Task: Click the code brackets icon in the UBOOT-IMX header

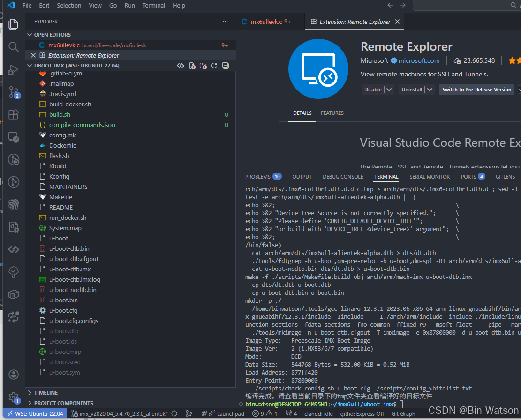Action: click(x=181, y=66)
